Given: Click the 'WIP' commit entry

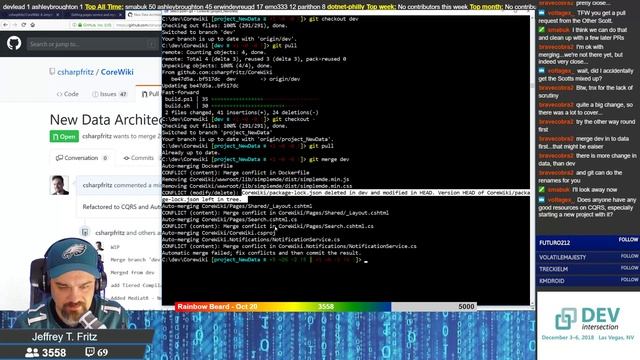Looking at the screenshot, I should click(x=115, y=247).
